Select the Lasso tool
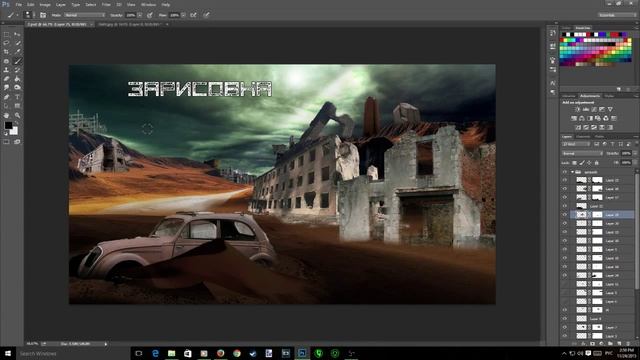 tap(7, 43)
